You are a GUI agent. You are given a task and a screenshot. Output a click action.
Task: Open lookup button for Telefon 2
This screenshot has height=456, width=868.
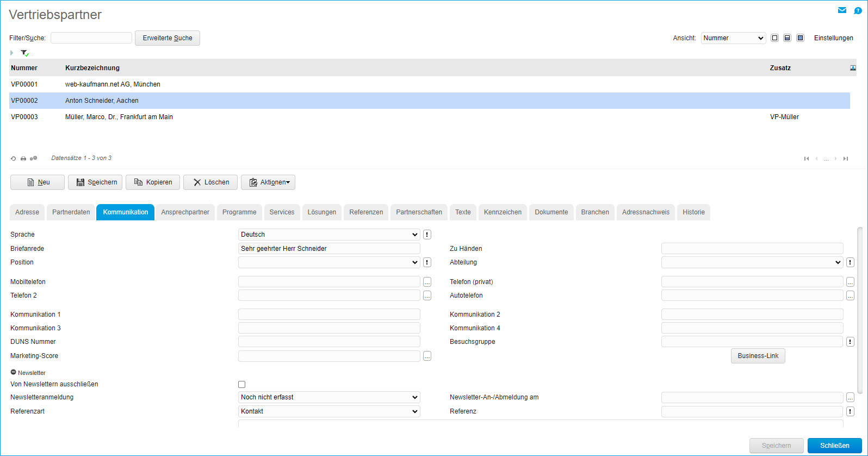click(427, 295)
